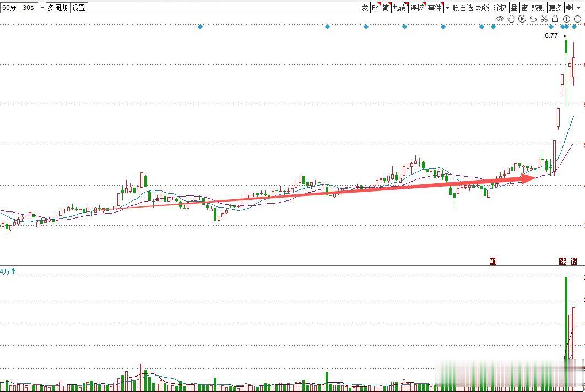The height and width of the screenshot is (392, 585).
Task: Click the play replay icon
Action: coord(522,19)
